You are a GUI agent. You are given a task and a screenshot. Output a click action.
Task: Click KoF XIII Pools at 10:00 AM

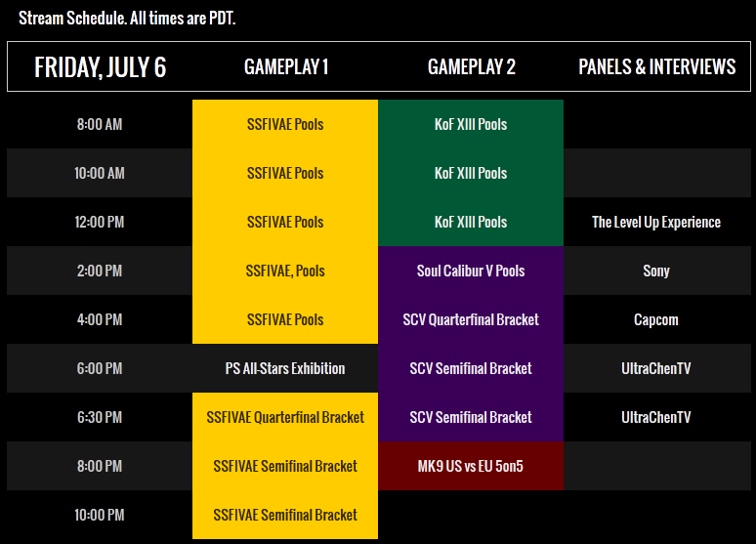coord(471,173)
